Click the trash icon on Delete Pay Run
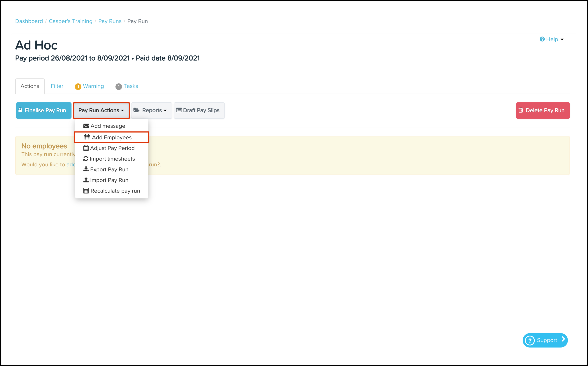This screenshot has width=588, height=366. pos(521,110)
